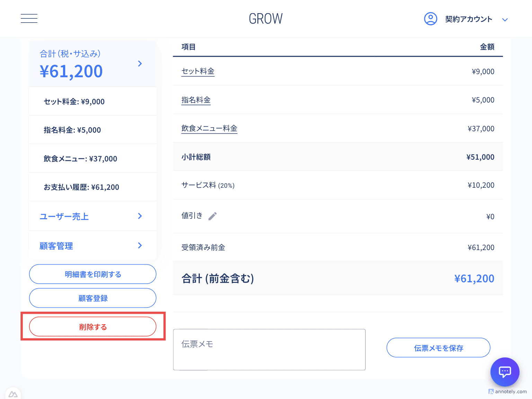Click into the 伝票メモ text field
This screenshot has width=532, height=399.
269,349
